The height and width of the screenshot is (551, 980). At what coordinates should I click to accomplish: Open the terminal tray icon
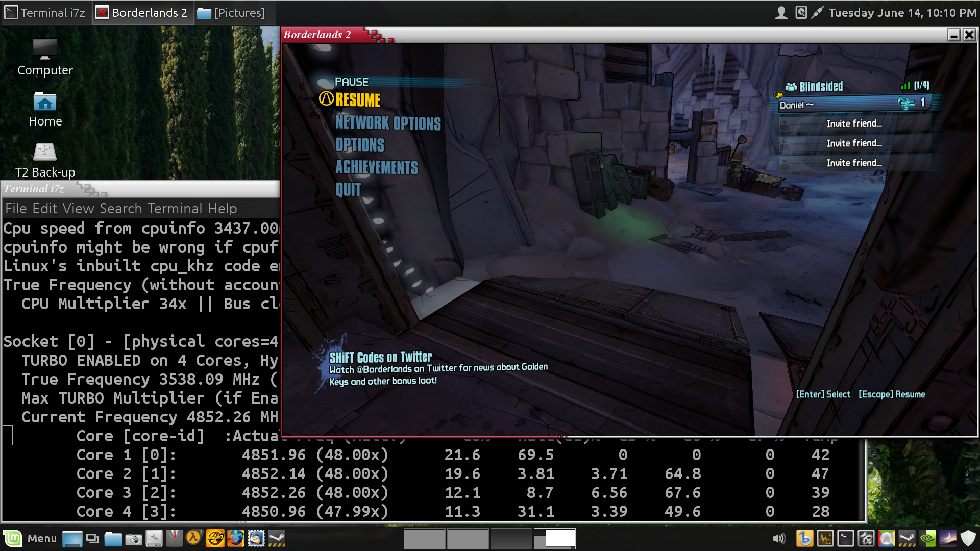point(846,539)
